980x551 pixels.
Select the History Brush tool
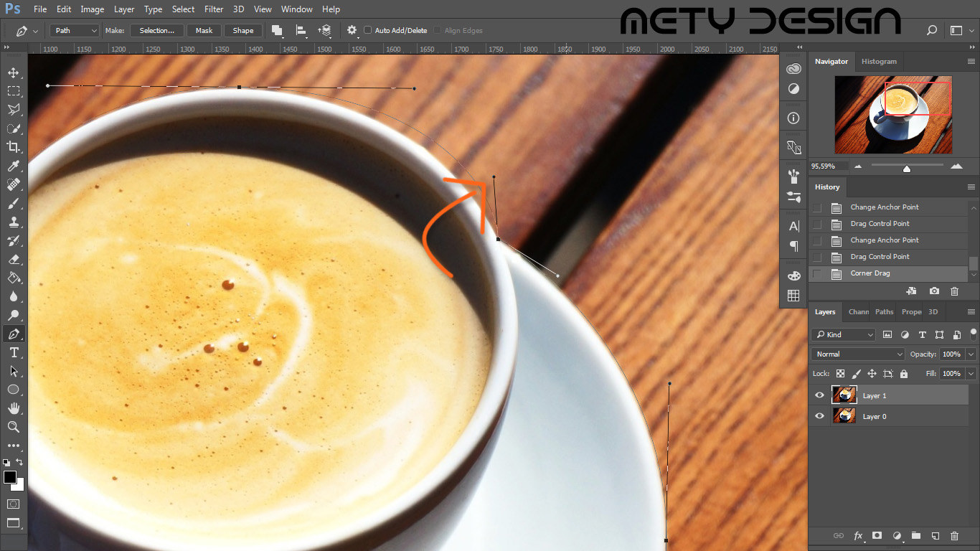(13, 240)
